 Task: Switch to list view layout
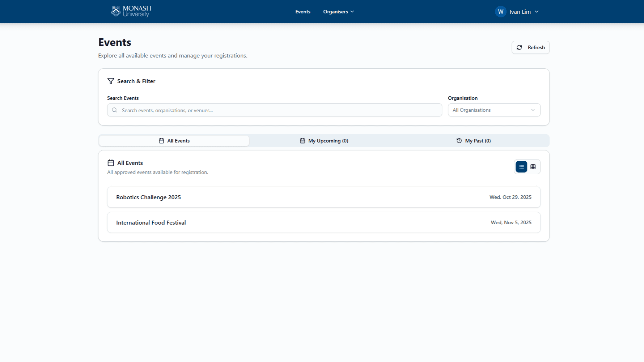click(x=521, y=167)
